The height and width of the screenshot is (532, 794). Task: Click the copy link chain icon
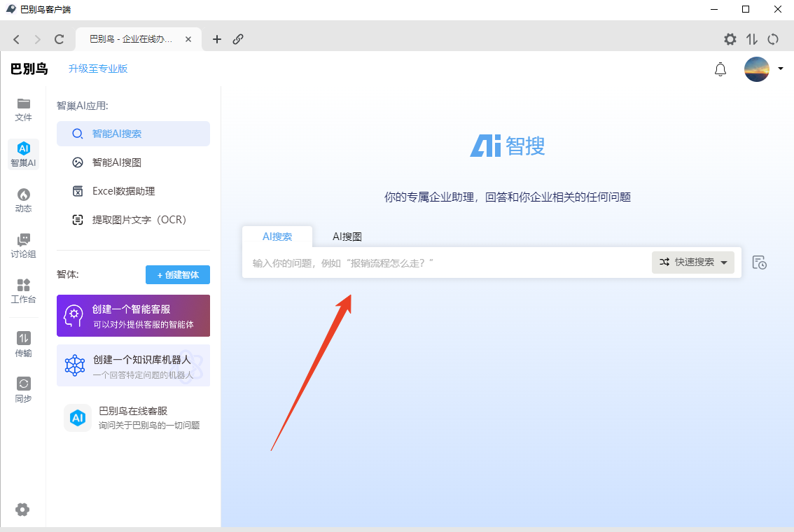238,39
